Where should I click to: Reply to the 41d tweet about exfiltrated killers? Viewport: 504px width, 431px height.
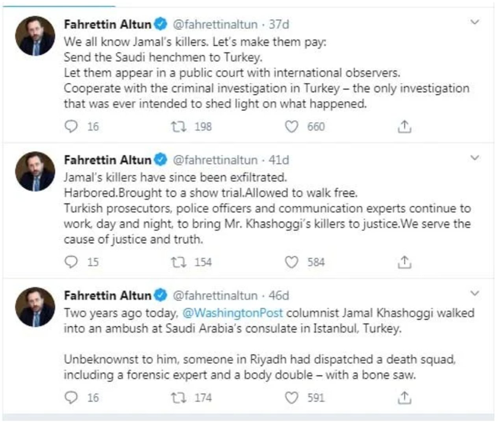[x=72, y=261]
